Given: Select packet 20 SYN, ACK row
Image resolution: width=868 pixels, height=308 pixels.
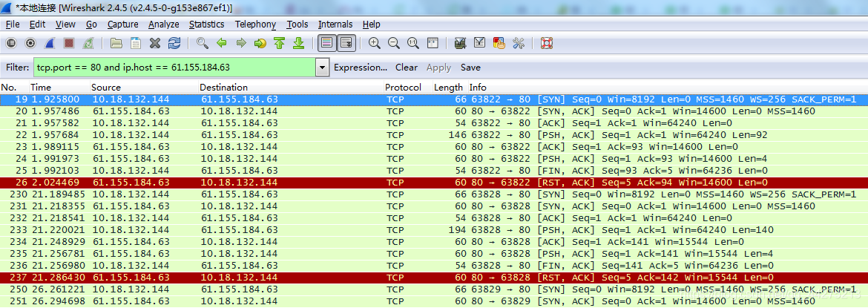Looking at the screenshot, I should point(434,111).
